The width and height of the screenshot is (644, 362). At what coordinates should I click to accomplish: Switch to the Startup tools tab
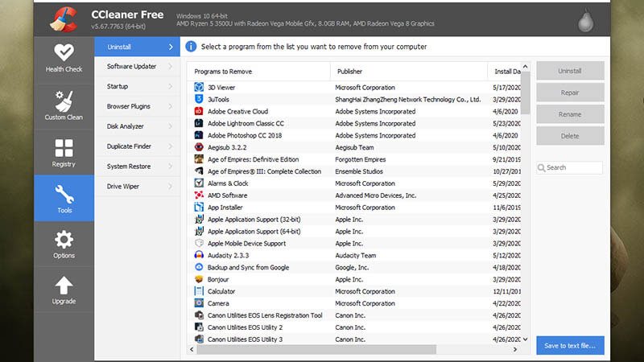point(118,87)
